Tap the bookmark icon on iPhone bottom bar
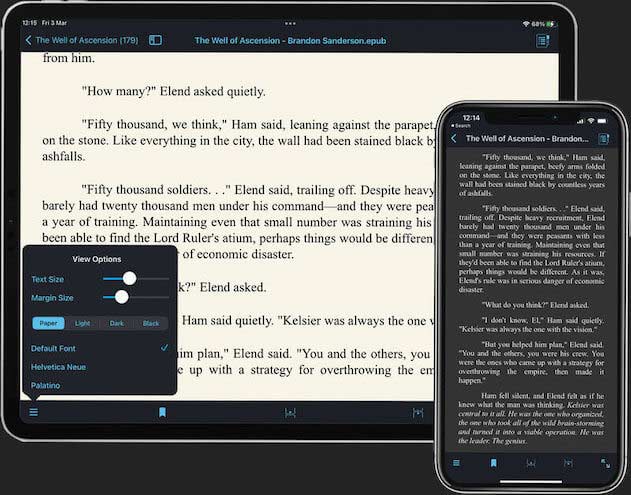Viewport: 631px width, 495px height. pyautogui.click(x=493, y=463)
